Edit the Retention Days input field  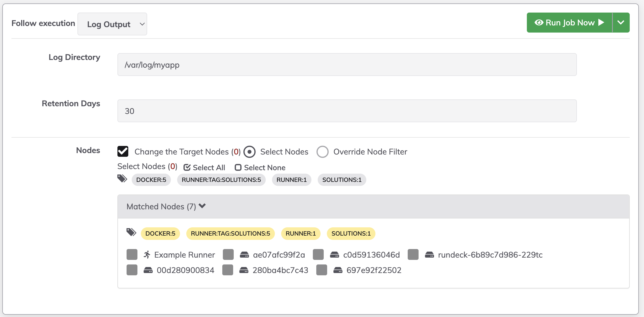tap(347, 111)
